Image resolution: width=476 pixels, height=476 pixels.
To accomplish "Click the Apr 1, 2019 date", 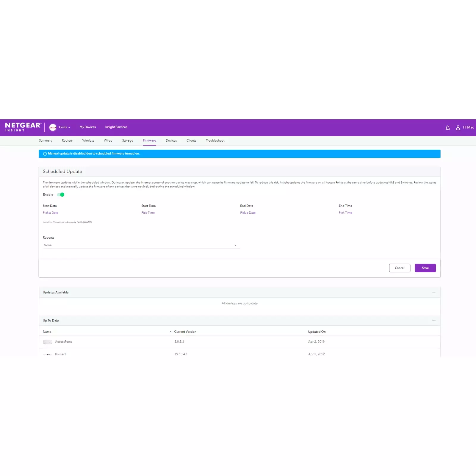I will click(x=317, y=354).
